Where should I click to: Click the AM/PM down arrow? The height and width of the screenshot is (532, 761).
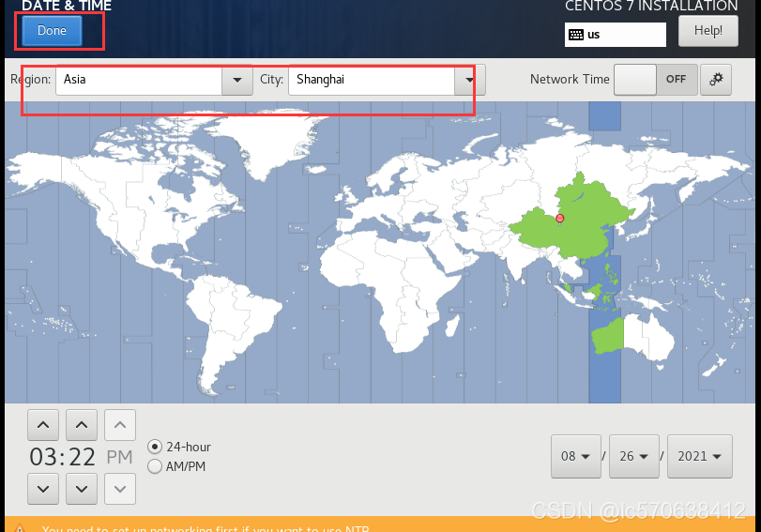(x=120, y=489)
